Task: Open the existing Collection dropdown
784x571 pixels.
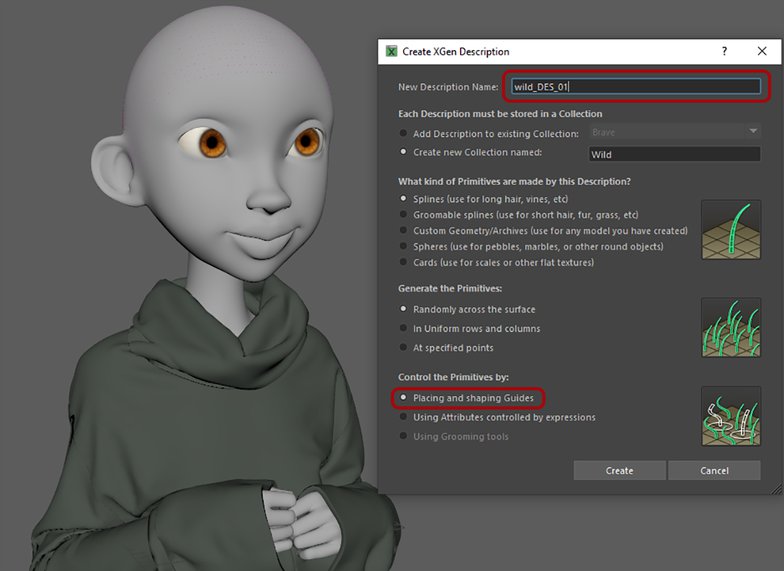Action: coord(674,132)
